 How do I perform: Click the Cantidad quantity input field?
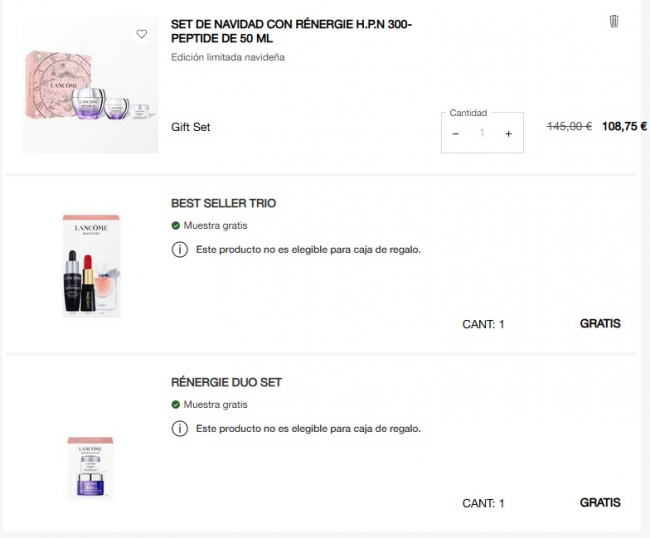[x=482, y=133]
